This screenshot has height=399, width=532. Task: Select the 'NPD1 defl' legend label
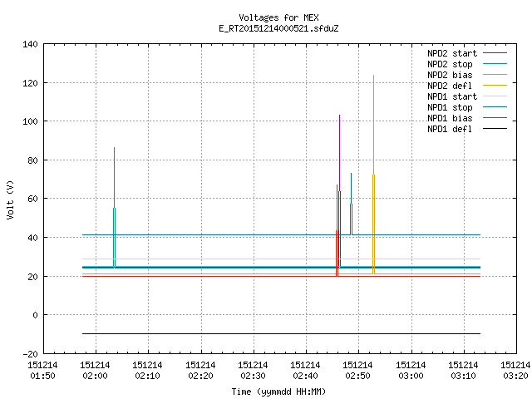click(450, 130)
